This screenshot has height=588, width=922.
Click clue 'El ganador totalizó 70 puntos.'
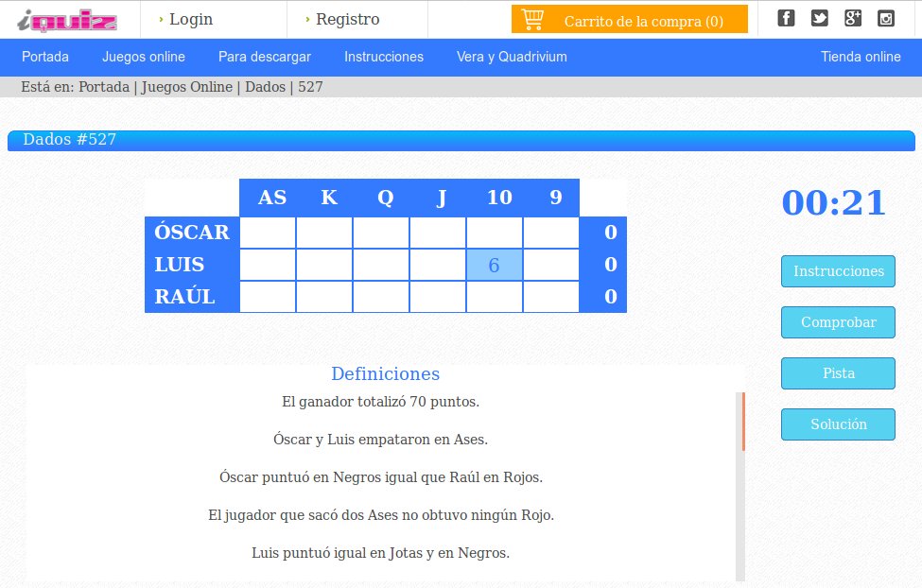pos(380,402)
